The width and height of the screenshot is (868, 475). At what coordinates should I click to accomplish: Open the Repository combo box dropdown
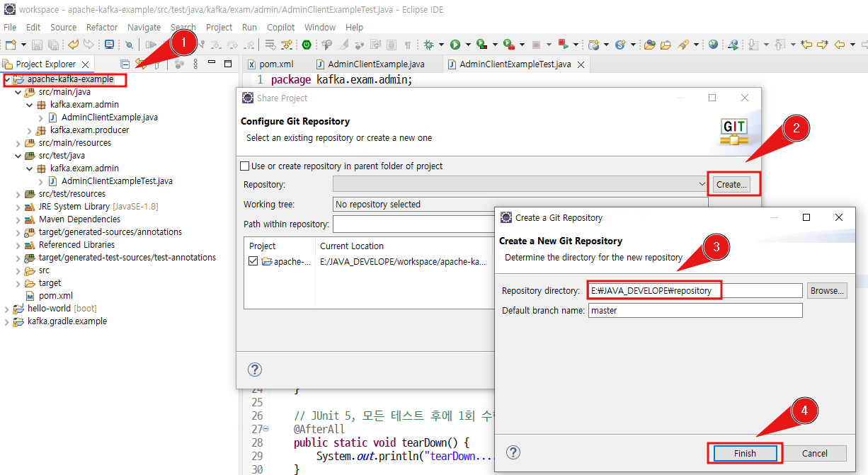702,185
